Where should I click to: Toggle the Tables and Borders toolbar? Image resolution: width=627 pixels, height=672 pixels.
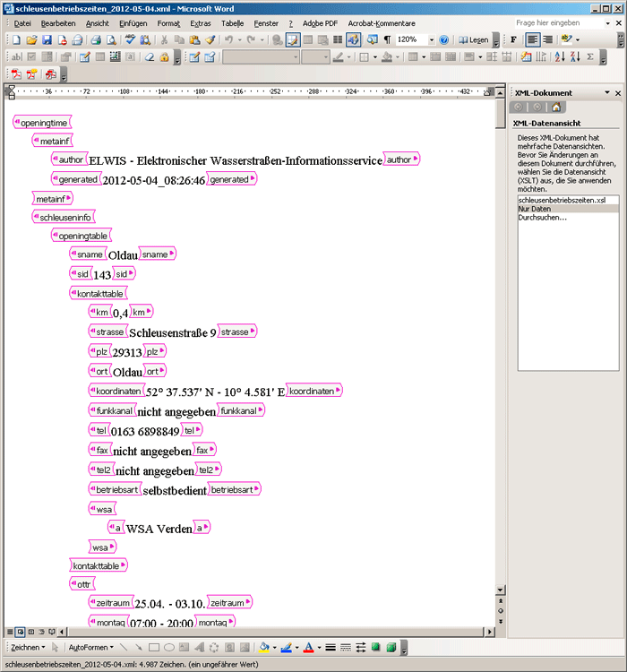point(293,39)
